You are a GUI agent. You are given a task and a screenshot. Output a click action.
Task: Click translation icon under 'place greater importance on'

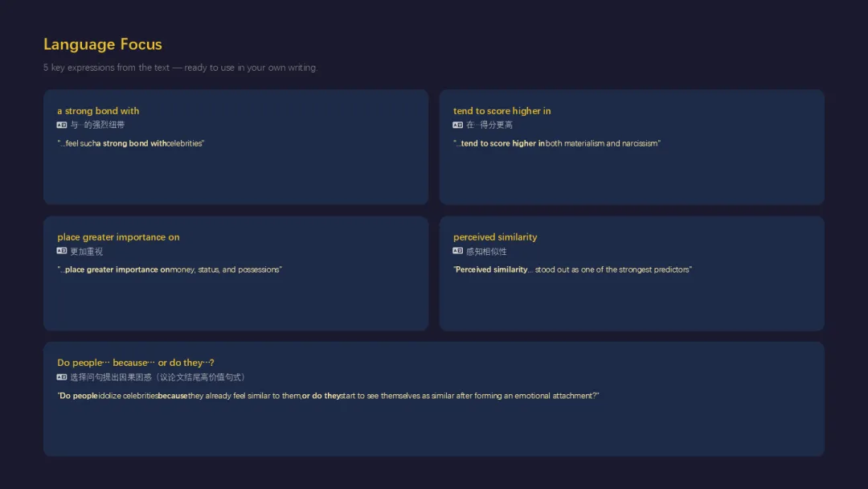61,251
